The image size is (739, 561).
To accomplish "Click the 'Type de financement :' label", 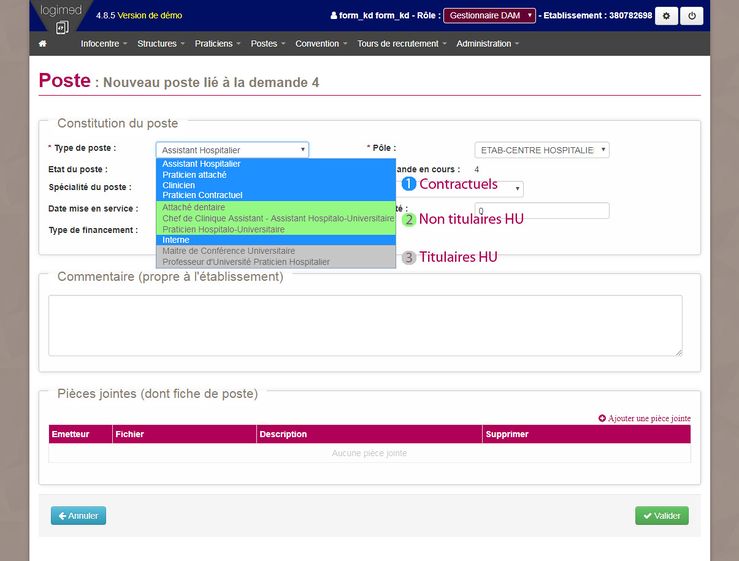I will [93, 230].
